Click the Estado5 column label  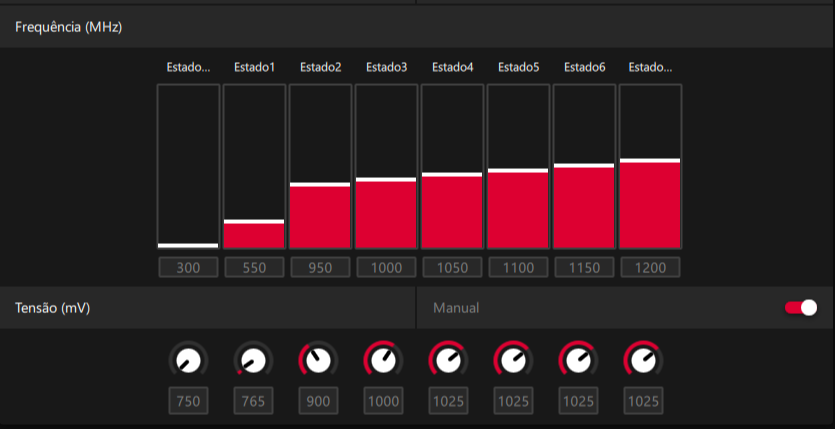tap(519, 68)
